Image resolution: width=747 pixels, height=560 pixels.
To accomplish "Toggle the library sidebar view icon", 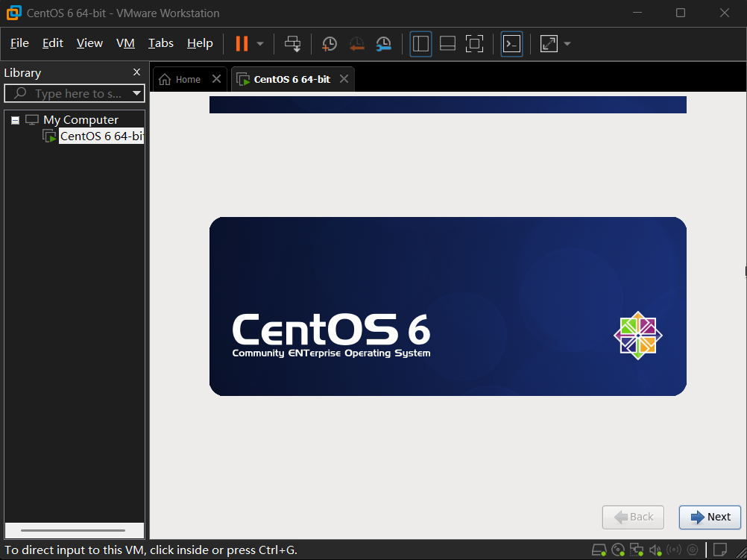I will click(x=420, y=44).
